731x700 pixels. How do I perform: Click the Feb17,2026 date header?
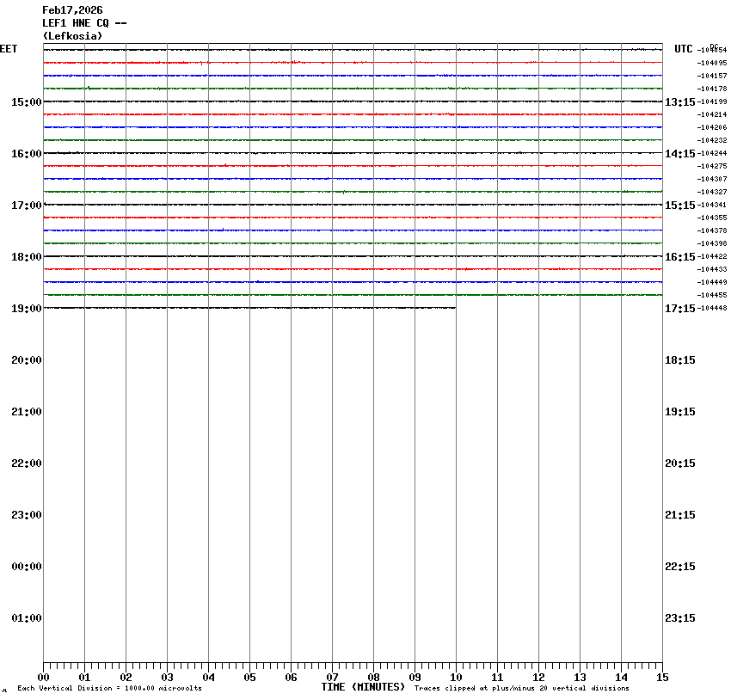(72, 10)
